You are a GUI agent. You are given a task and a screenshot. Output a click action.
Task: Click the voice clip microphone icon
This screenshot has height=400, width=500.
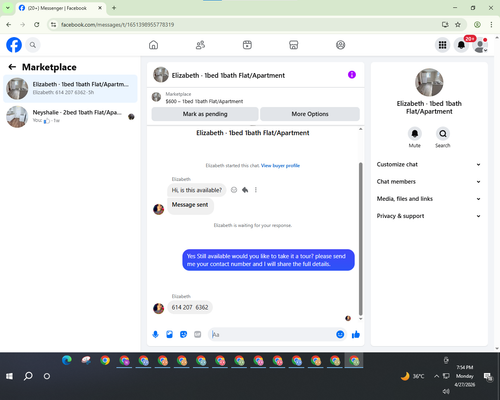(155, 334)
